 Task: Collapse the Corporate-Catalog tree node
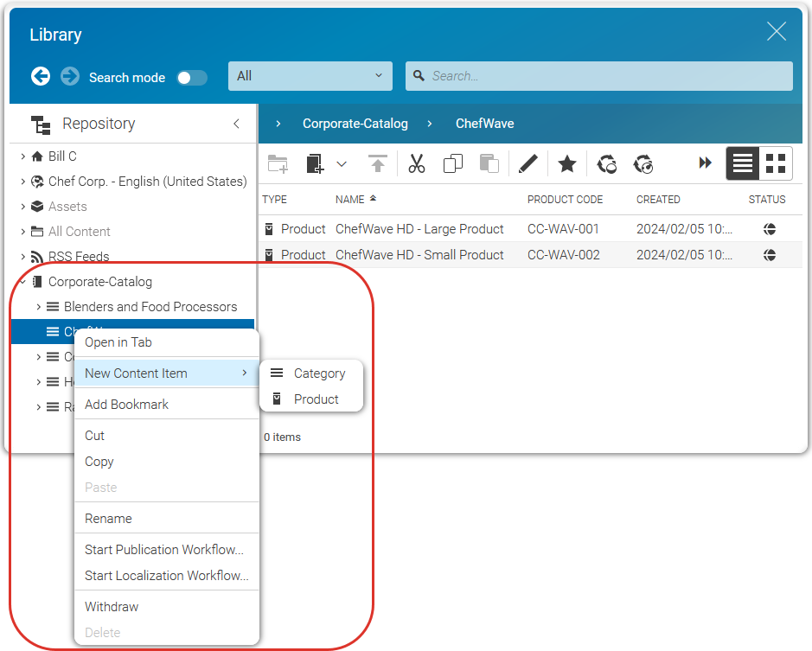[23, 282]
